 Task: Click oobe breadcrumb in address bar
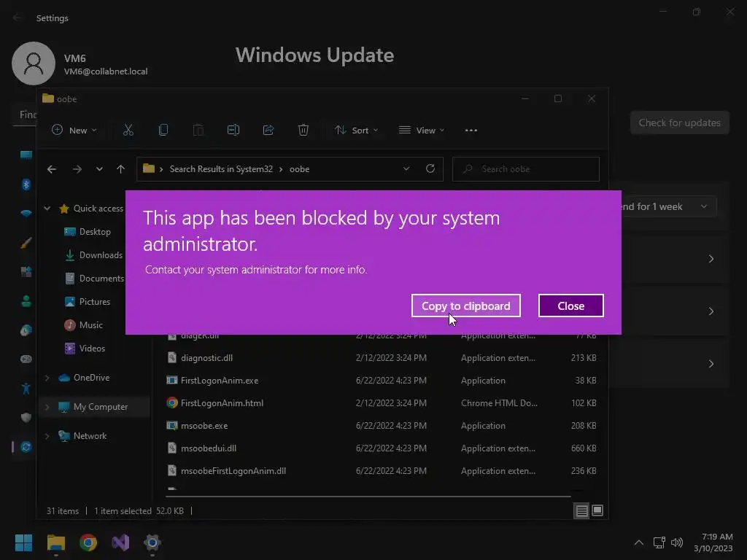pyautogui.click(x=299, y=169)
